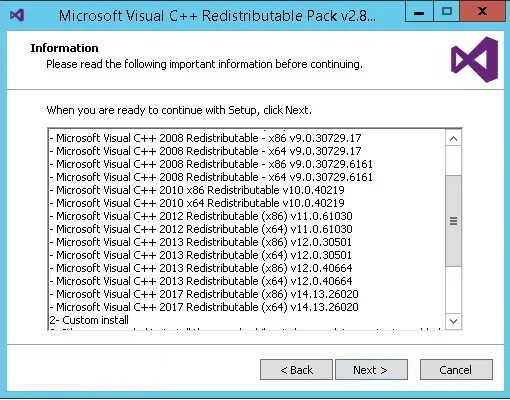Viewport: 510px width, 400px height.
Task: Select line '2017 Redistributable (x64) v14.13.26020'
Action: (204, 307)
